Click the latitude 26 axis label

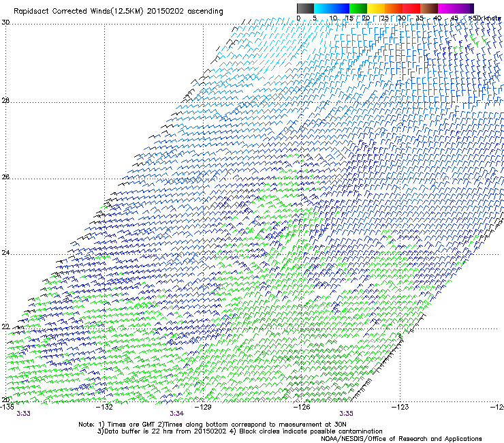click(5, 177)
